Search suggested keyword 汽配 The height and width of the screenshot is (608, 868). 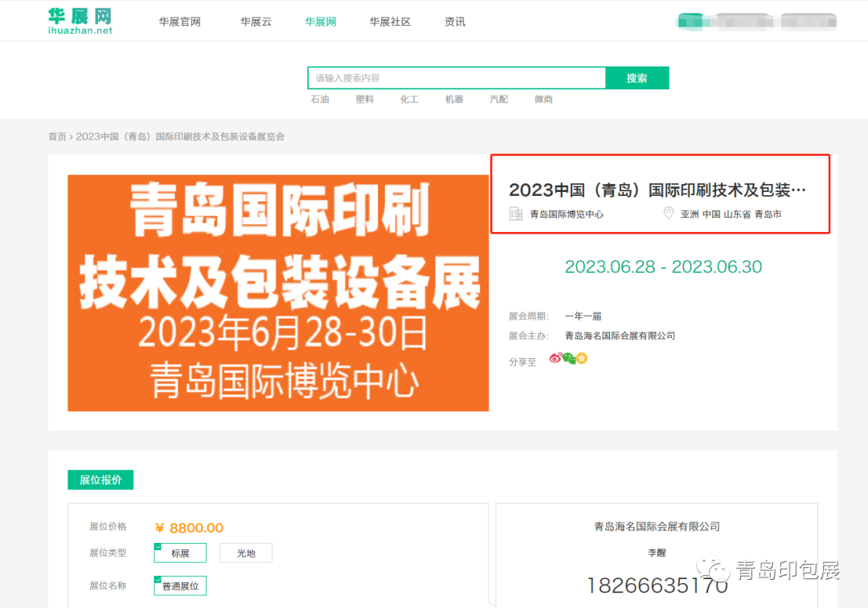(499, 99)
